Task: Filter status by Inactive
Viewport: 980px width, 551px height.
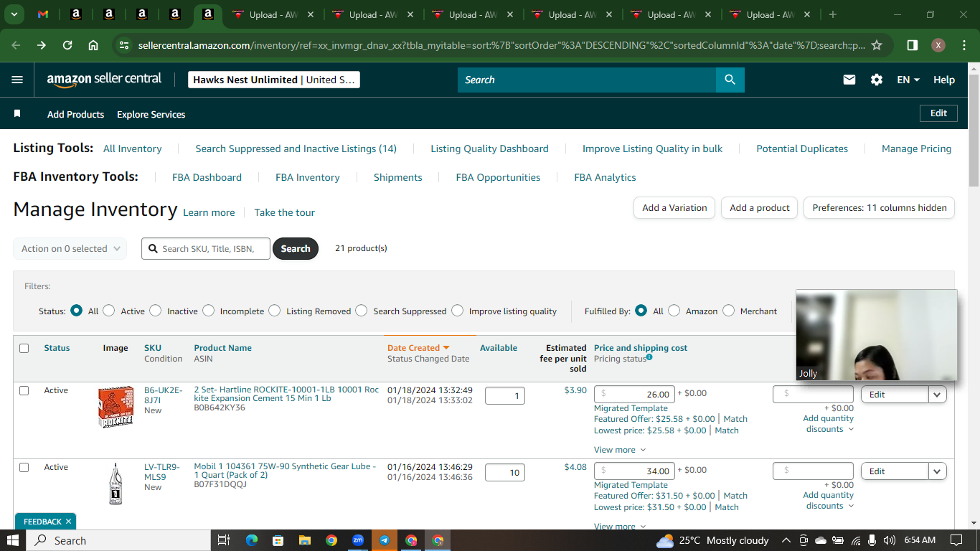Action: [x=156, y=311]
